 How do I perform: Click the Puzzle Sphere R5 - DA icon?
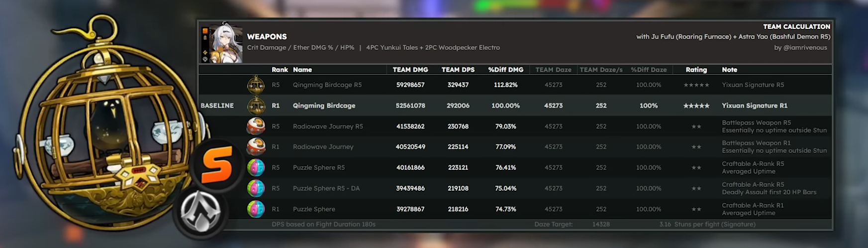coord(256,189)
